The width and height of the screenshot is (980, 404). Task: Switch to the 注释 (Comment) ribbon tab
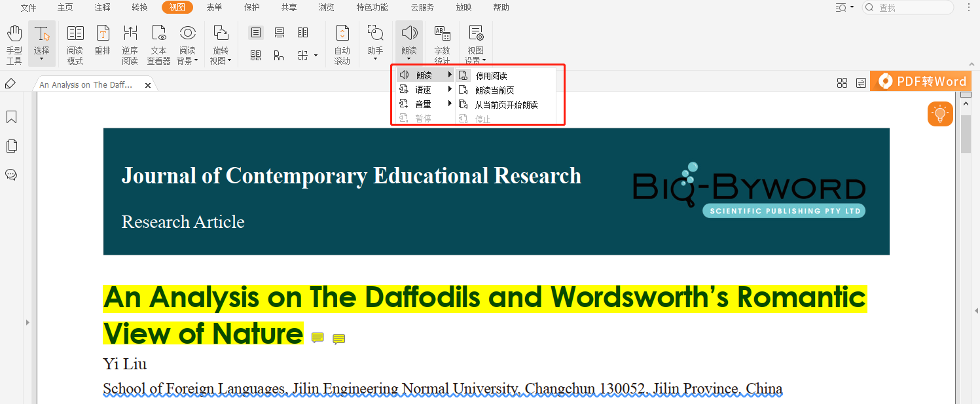[102, 8]
